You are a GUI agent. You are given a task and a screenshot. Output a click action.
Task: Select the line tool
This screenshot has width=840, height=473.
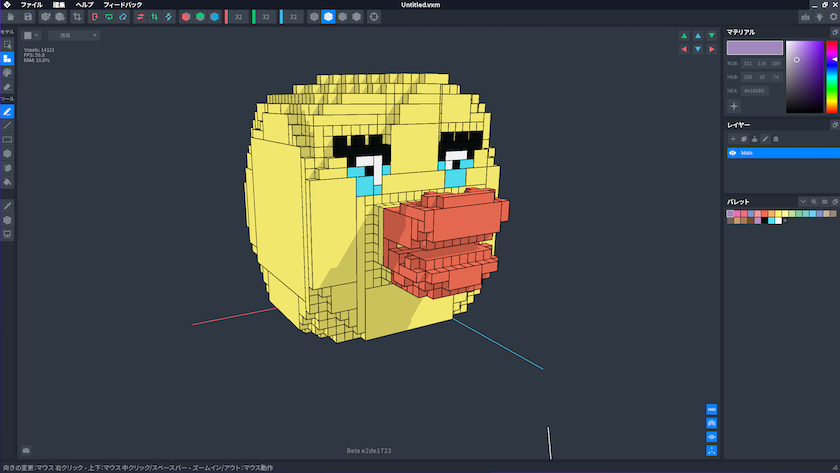[x=8, y=125]
